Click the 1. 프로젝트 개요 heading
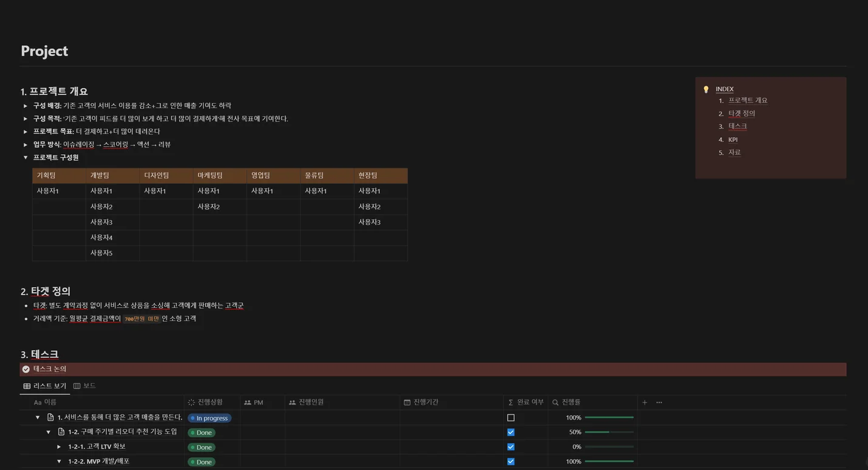 coord(54,92)
